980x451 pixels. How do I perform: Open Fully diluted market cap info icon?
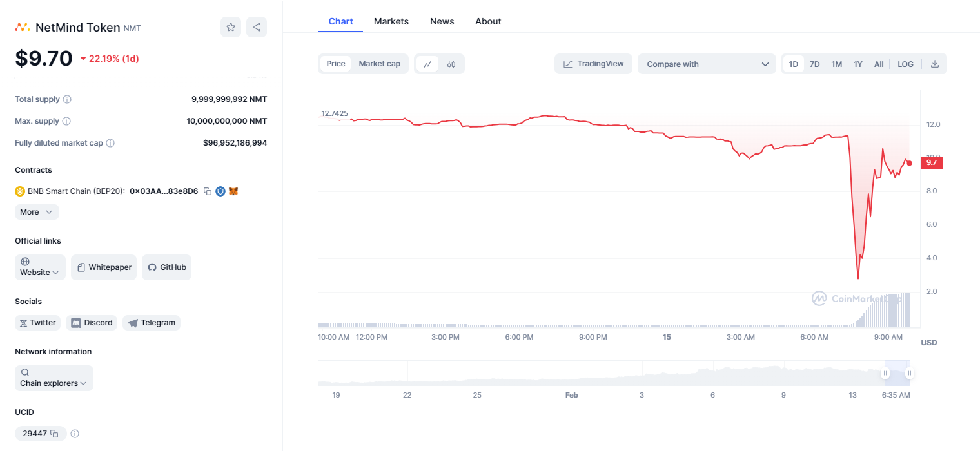110,143
